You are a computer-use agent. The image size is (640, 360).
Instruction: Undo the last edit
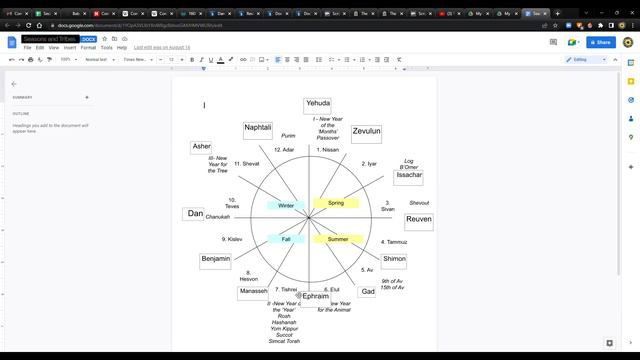click(x=12, y=60)
